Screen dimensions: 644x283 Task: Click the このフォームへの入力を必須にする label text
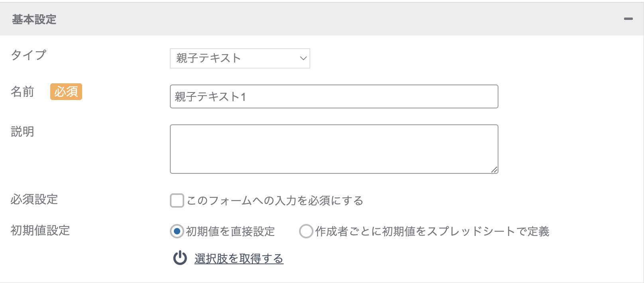click(x=275, y=200)
